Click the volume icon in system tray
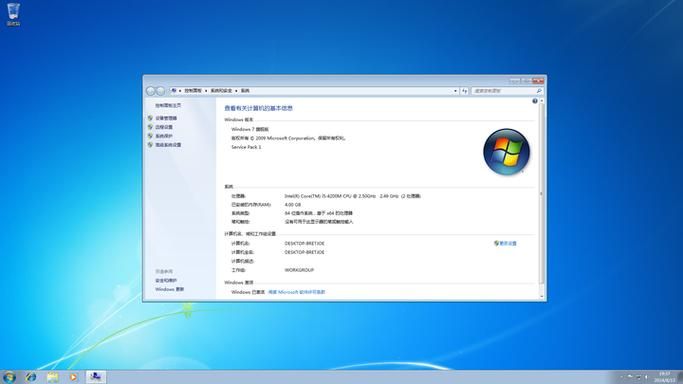This screenshot has height=384, width=683. [646, 377]
